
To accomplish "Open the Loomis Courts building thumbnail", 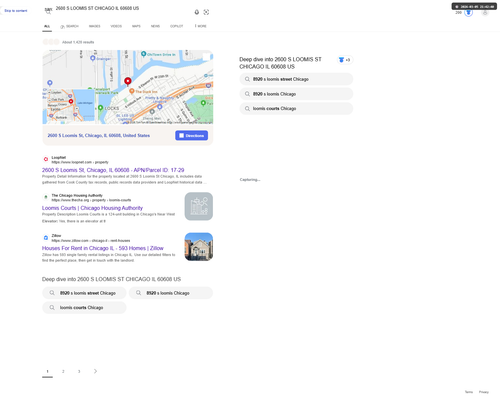I will (x=199, y=206).
